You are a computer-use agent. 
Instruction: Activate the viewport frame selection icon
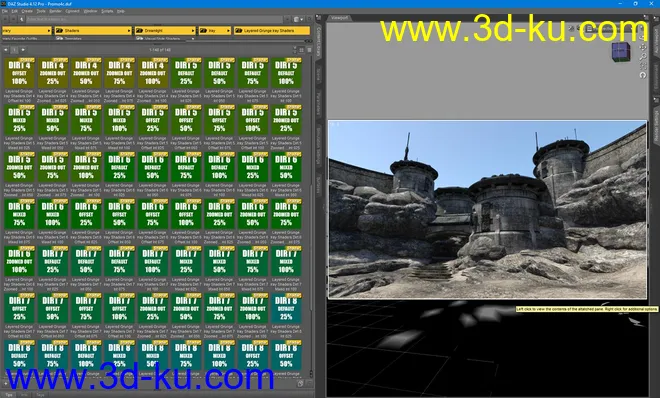point(643,66)
